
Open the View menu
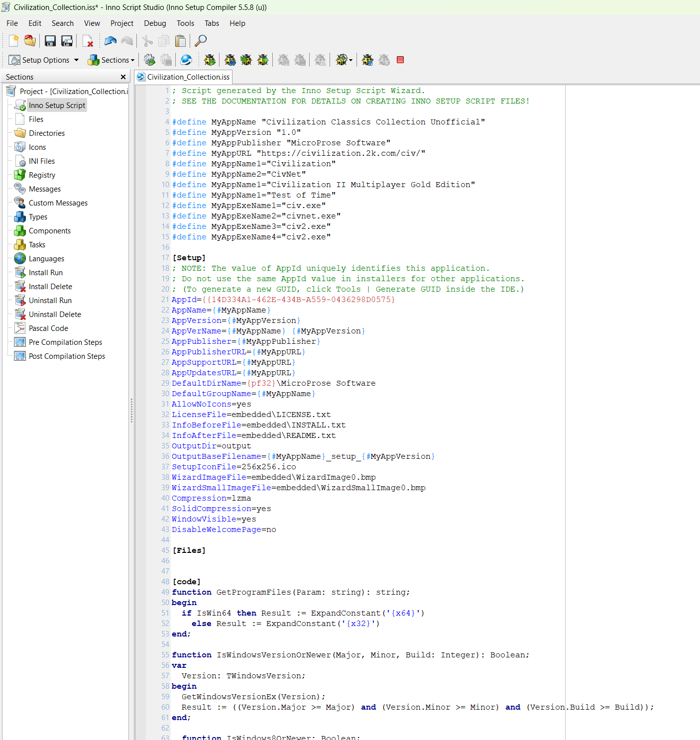[x=92, y=23]
